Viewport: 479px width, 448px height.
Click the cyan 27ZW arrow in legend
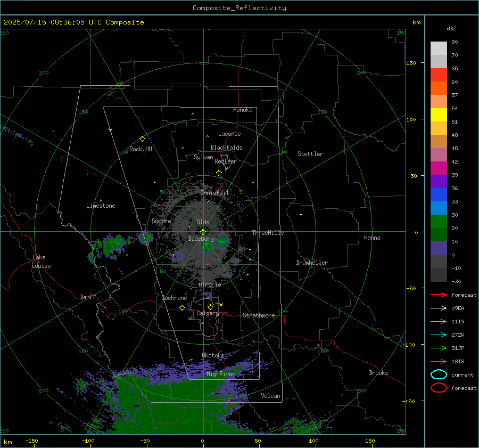[x=439, y=335]
